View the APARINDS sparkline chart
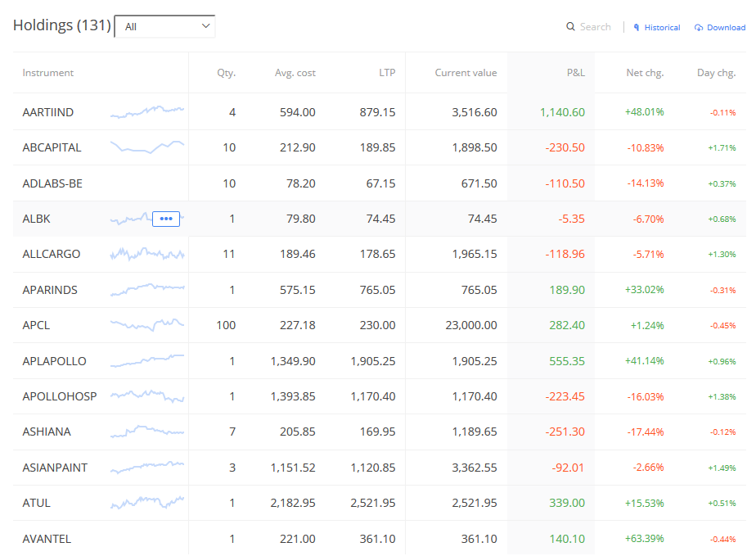This screenshot has height=556, width=756. (147, 290)
